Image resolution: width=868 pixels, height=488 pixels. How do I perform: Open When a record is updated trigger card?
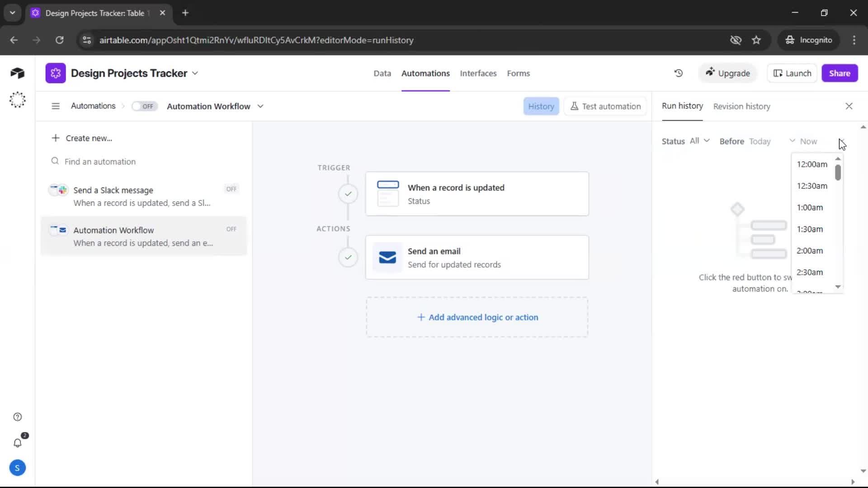[477, 194]
